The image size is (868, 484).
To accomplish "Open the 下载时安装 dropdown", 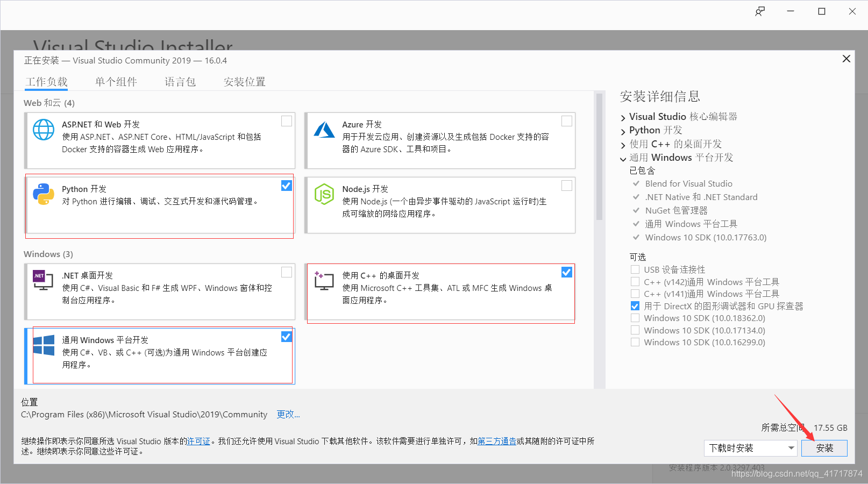I will (x=751, y=448).
